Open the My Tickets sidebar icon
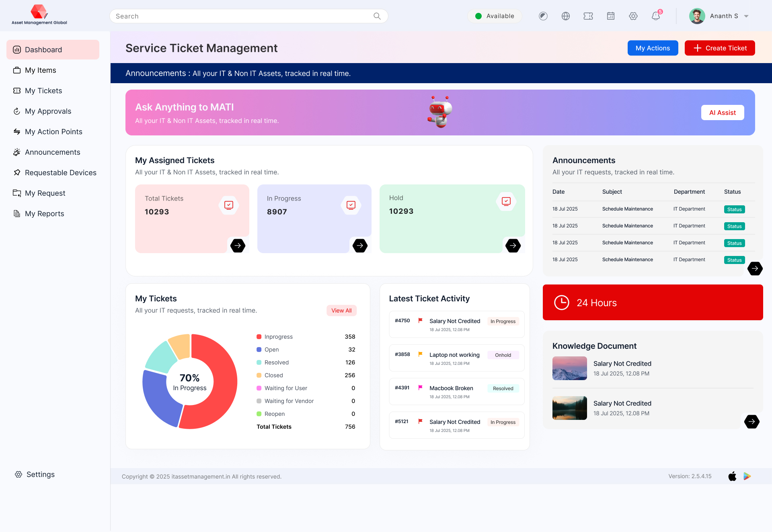Image resolution: width=772 pixels, height=532 pixels. tap(17, 91)
